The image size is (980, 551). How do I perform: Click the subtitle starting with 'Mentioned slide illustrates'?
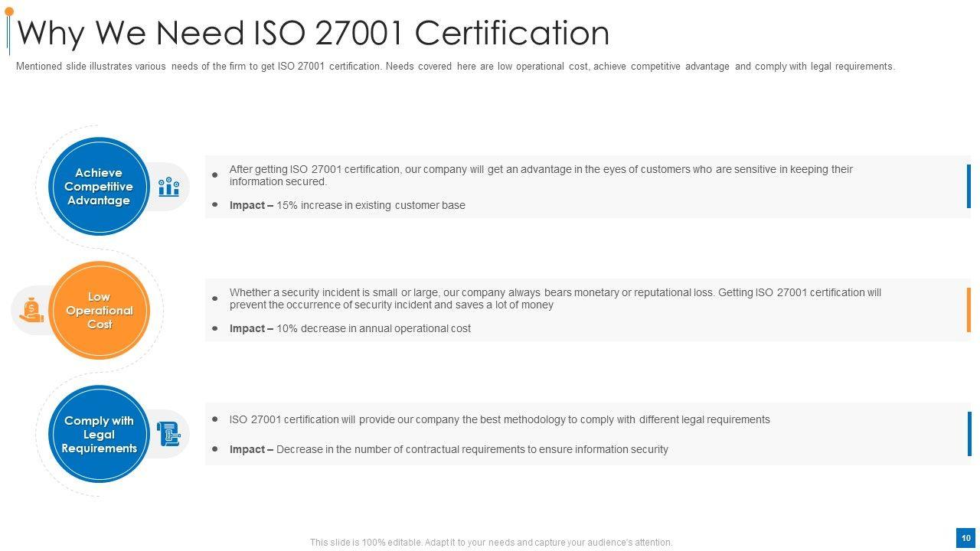[x=455, y=67]
